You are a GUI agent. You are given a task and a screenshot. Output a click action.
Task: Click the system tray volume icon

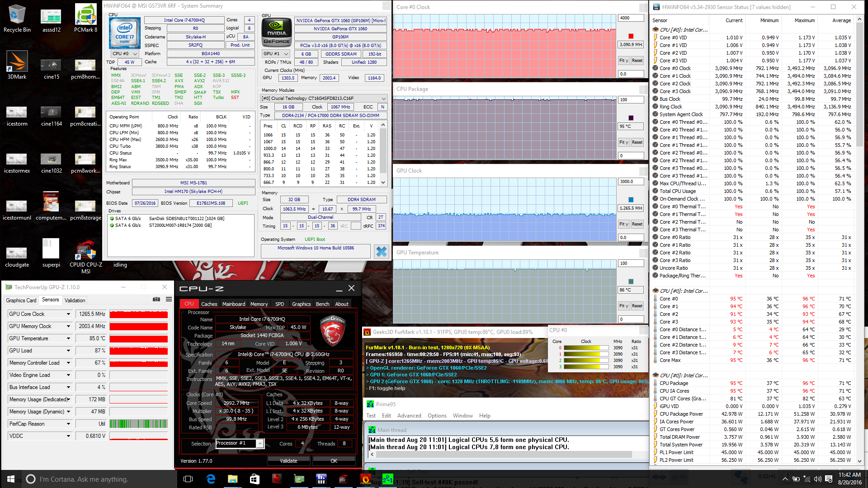(817, 479)
